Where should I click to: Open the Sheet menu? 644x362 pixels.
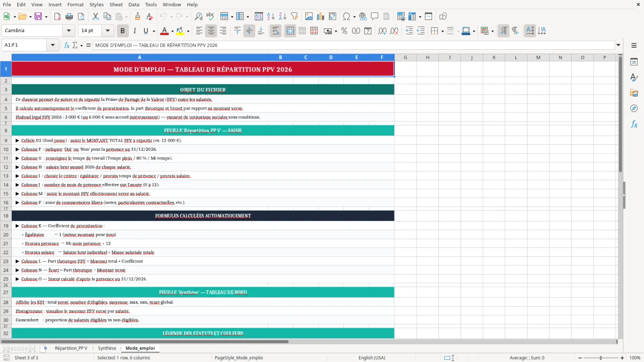[x=116, y=4]
